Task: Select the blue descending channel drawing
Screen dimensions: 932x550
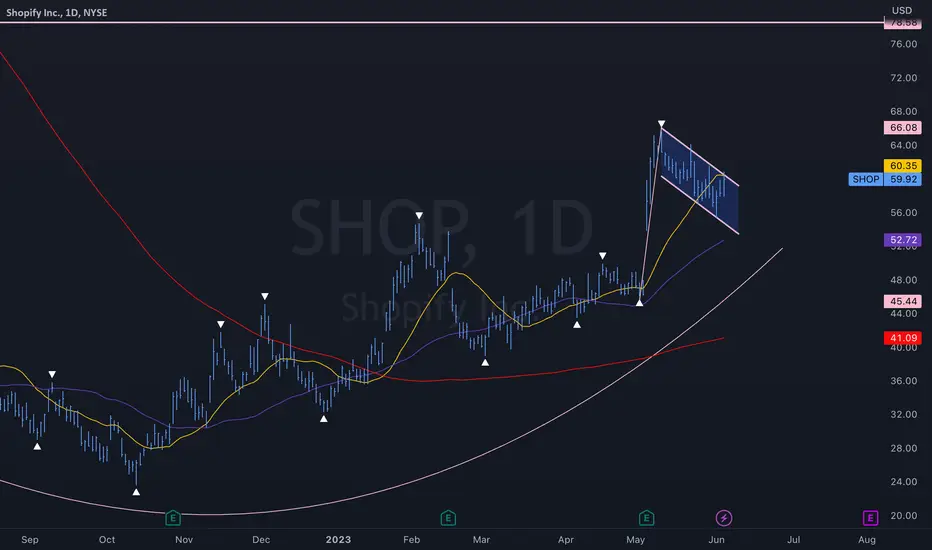Action: [x=700, y=181]
